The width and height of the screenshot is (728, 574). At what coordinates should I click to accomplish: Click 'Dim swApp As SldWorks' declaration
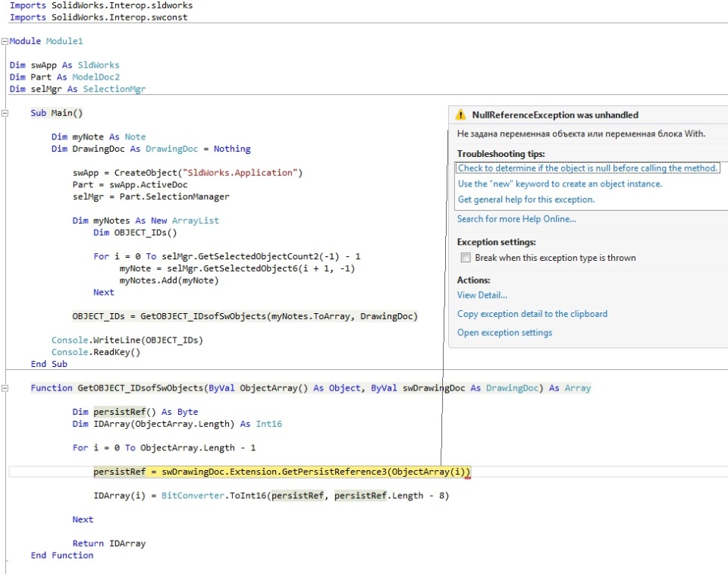point(64,65)
